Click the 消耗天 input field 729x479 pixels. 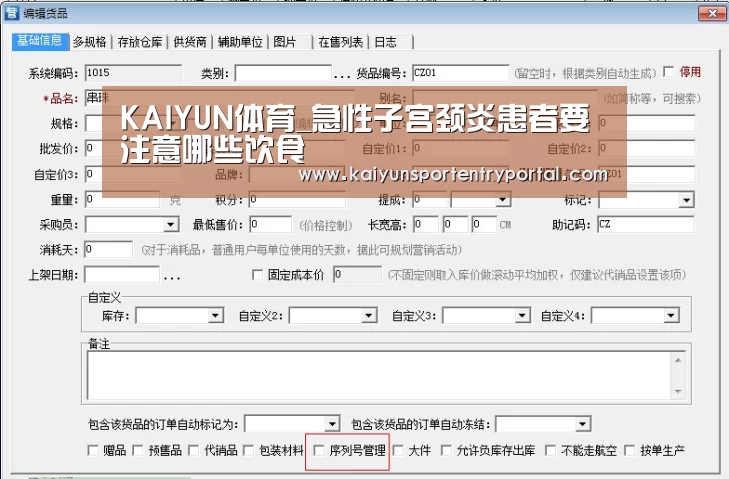(108, 250)
